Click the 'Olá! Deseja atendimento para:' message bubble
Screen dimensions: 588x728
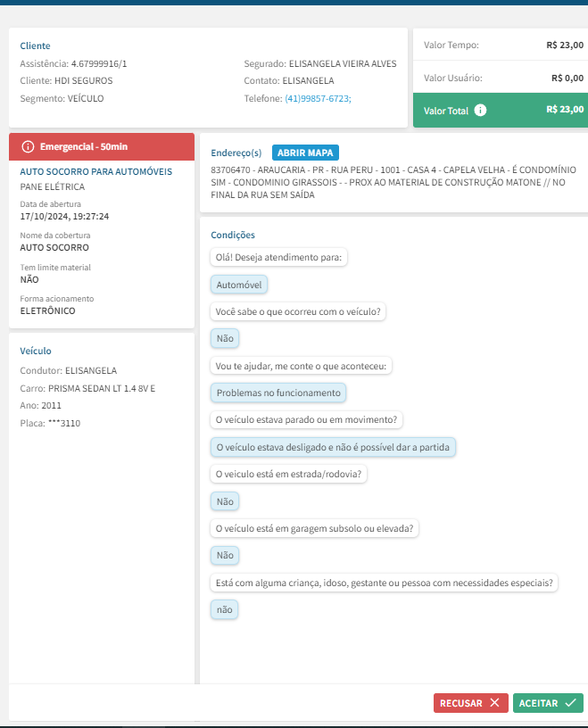coord(279,258)
